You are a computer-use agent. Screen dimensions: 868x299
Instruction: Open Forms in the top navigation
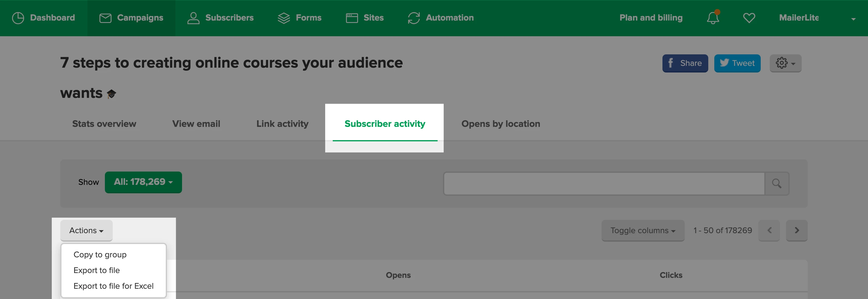click(x=299, y=18)
